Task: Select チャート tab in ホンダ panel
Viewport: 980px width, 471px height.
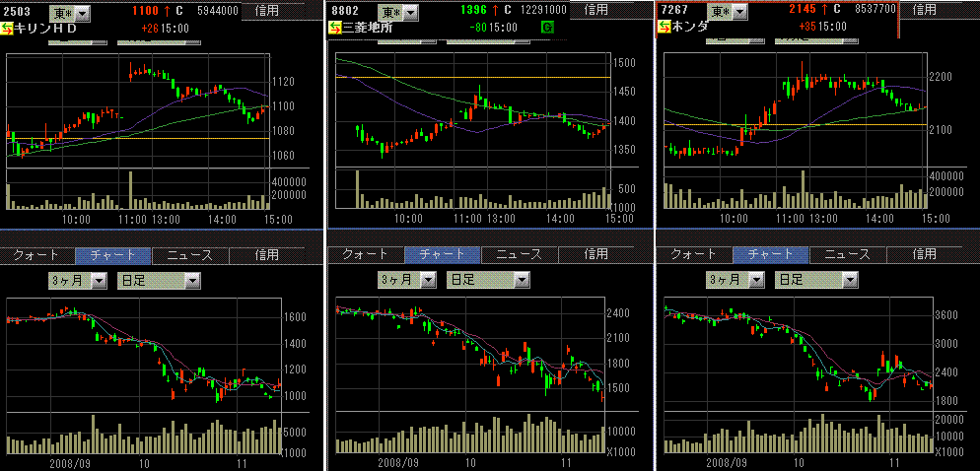Action: coord(771,253)
